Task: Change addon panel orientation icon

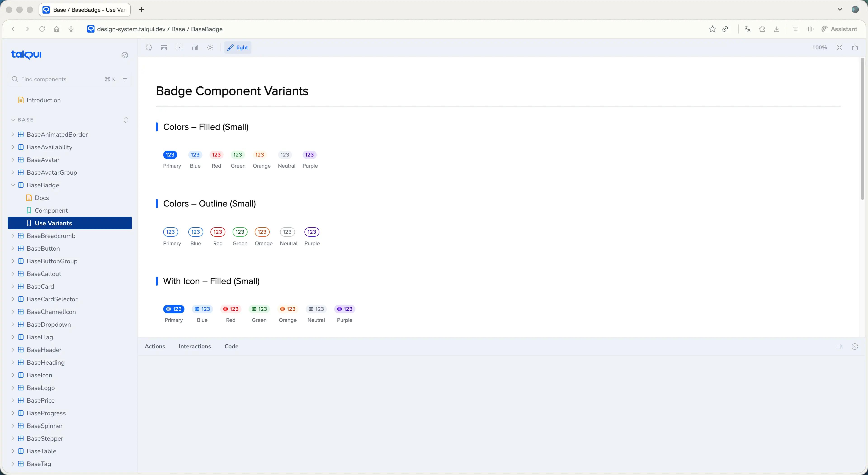Action: point(839,347)
